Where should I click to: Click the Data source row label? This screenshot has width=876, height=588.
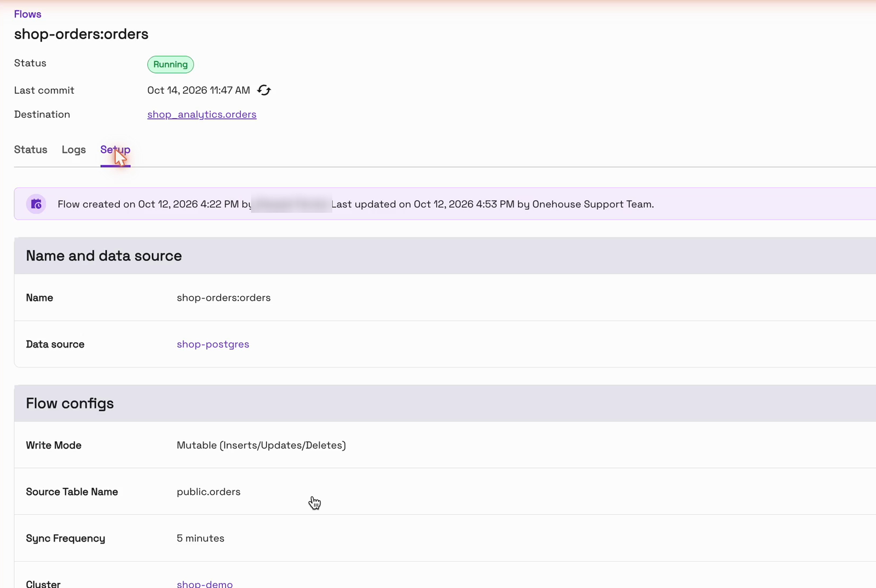(x=55, y=344)
